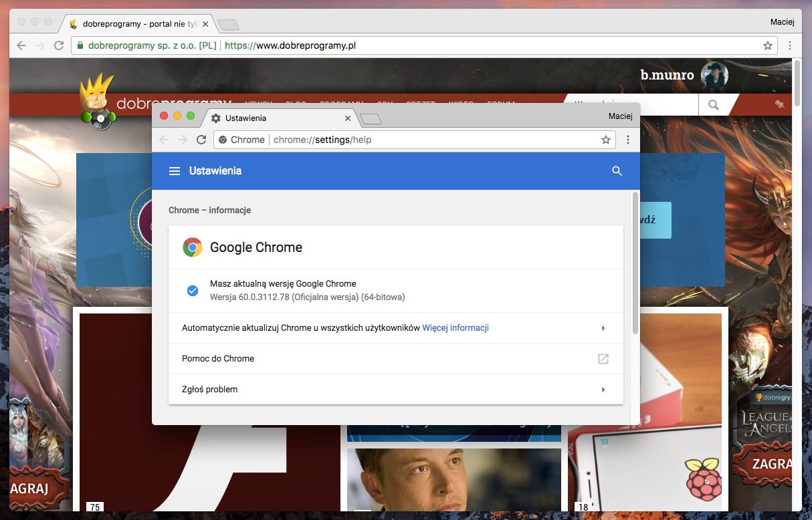Image resolution: width=812 pixels, height=520 pixels.
Task: Click Elon Musk article thumbnail
Action: (454, 479)
